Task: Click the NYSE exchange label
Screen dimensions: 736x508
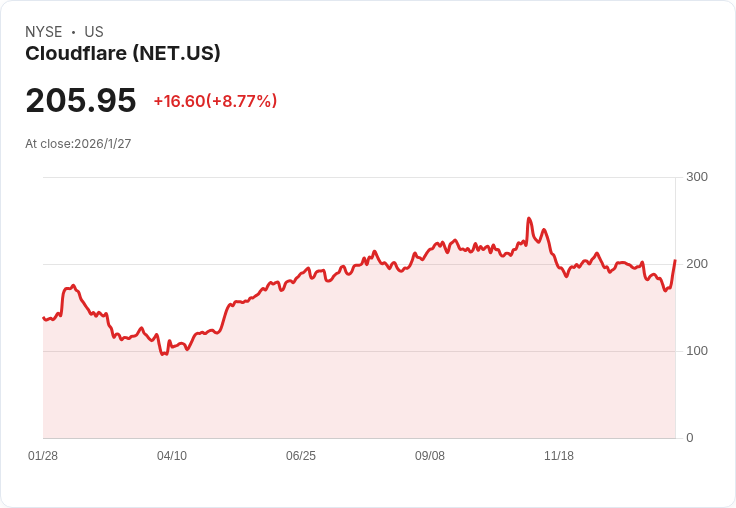Action: tap(44, 32)
